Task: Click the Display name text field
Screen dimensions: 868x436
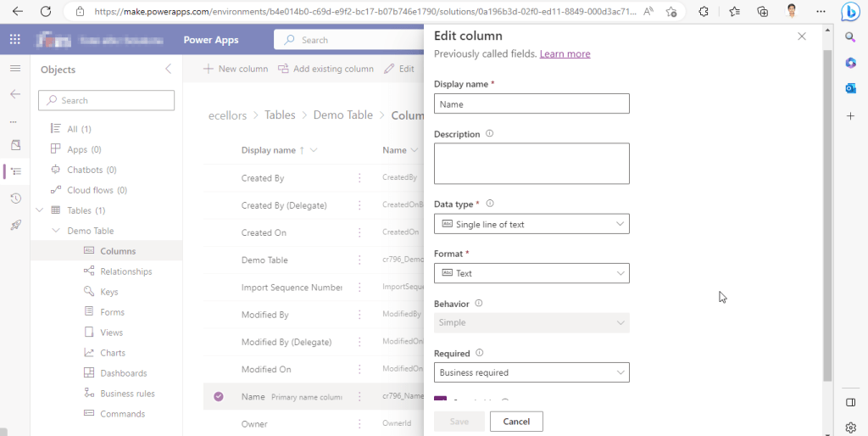Action: point(531,103)
